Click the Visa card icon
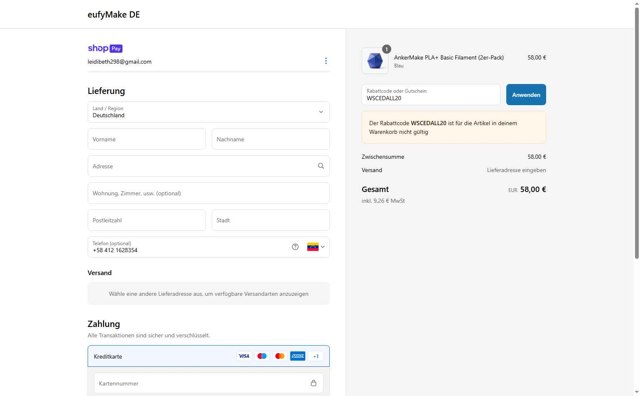The height and width of the screenshot is (396, 640). point(244,356)
